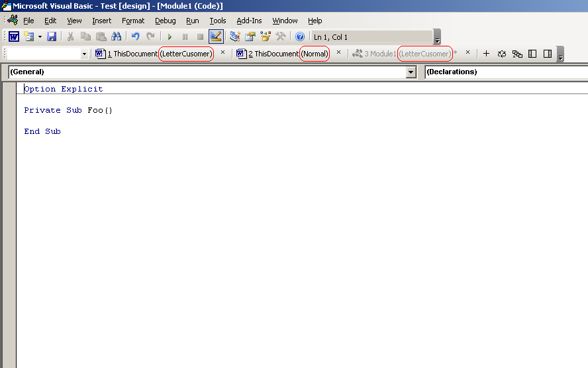
Task: Open the Help menu
Action: point(315,21)
